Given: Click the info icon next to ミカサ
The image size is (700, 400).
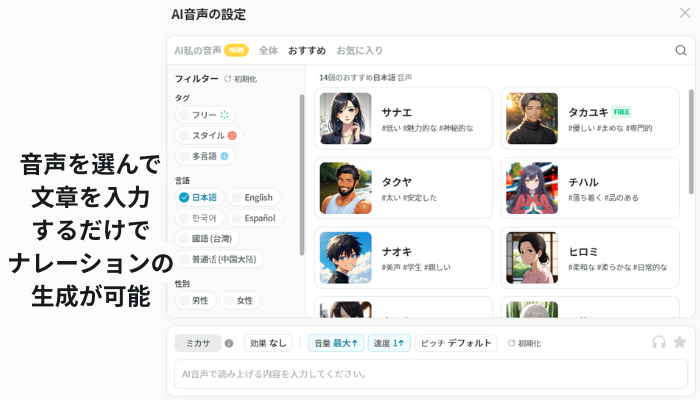Looking at the screenshot, I should (229, 343).
